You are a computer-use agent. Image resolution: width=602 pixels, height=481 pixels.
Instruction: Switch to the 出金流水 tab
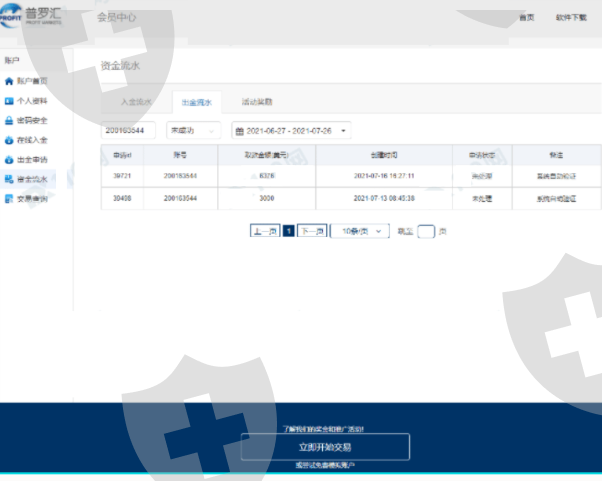point(197,102)
